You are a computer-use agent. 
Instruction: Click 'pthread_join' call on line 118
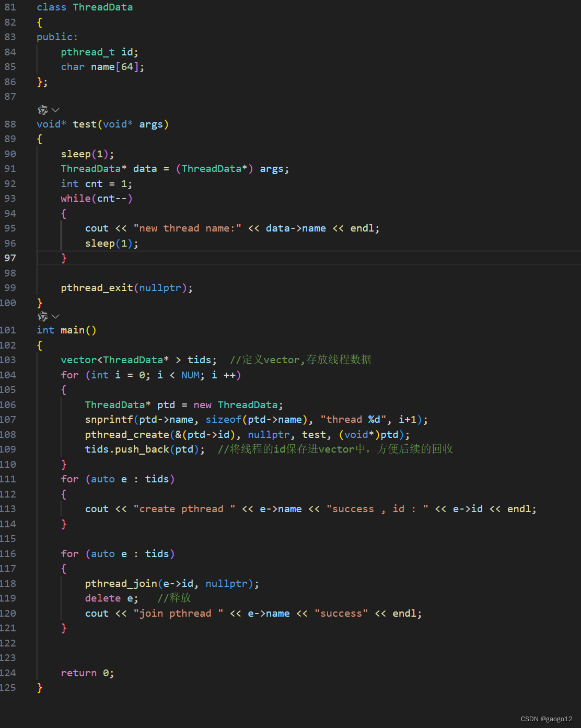tap(121, 584)
